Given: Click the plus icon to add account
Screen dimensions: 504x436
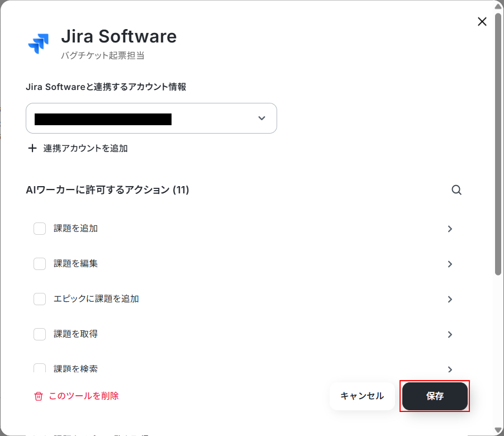Looking at the screenshot, I should tap(32, 148).
